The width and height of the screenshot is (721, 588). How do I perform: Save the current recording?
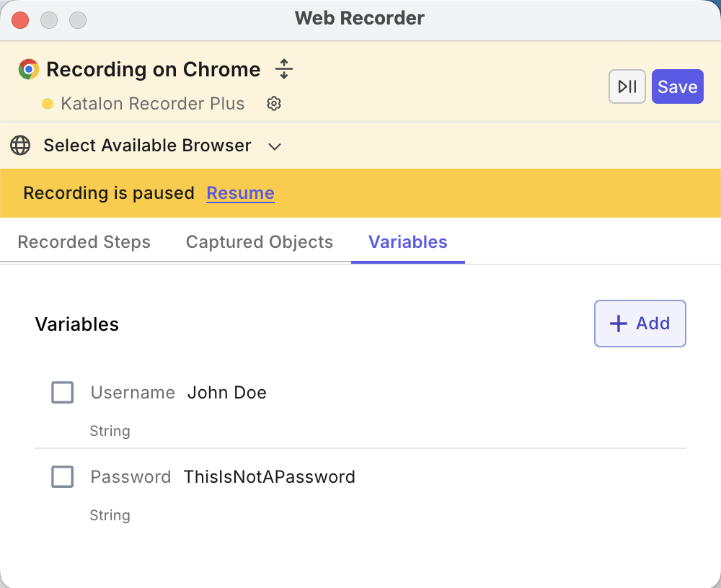click(677, 86)
